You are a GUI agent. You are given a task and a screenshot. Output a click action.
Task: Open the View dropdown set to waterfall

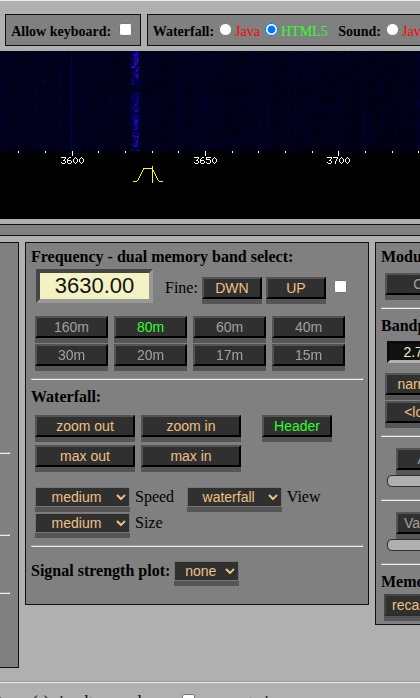(234, 497)
